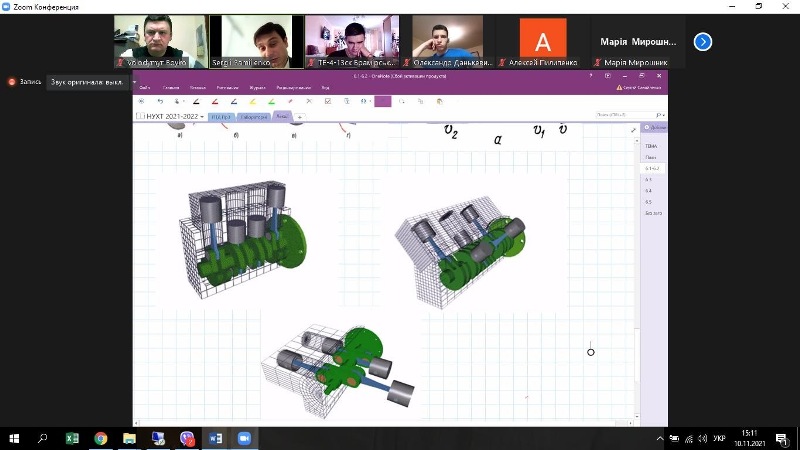Select the 'ТЕМА' page in the page list

click(x=650, y=146)
